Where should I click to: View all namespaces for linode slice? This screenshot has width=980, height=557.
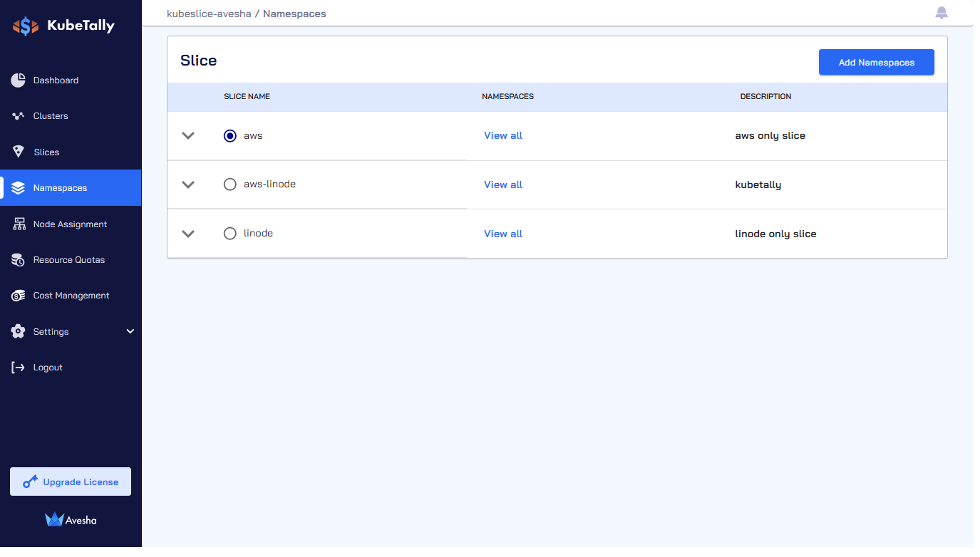pyautogui.click(x=503, y=234)
